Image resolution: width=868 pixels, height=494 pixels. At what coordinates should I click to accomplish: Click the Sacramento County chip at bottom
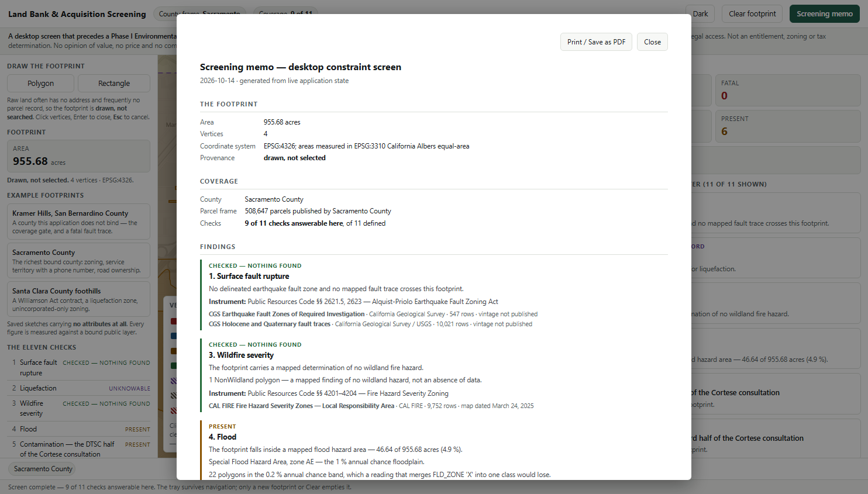pos(43,469)
